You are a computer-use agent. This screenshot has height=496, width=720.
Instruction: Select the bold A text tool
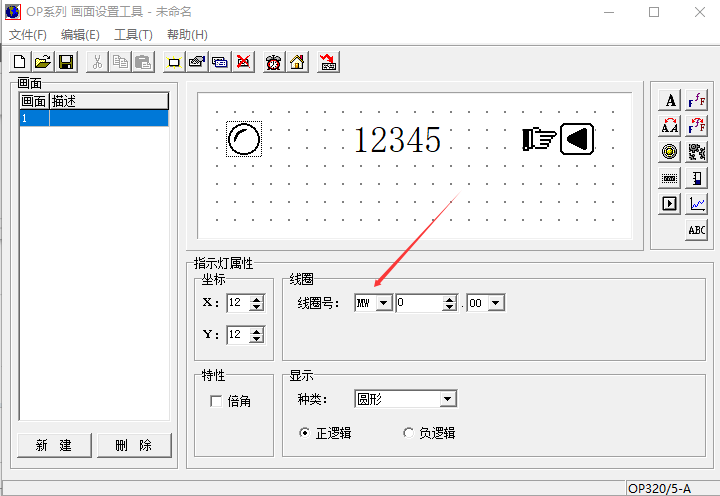[670, 100]
